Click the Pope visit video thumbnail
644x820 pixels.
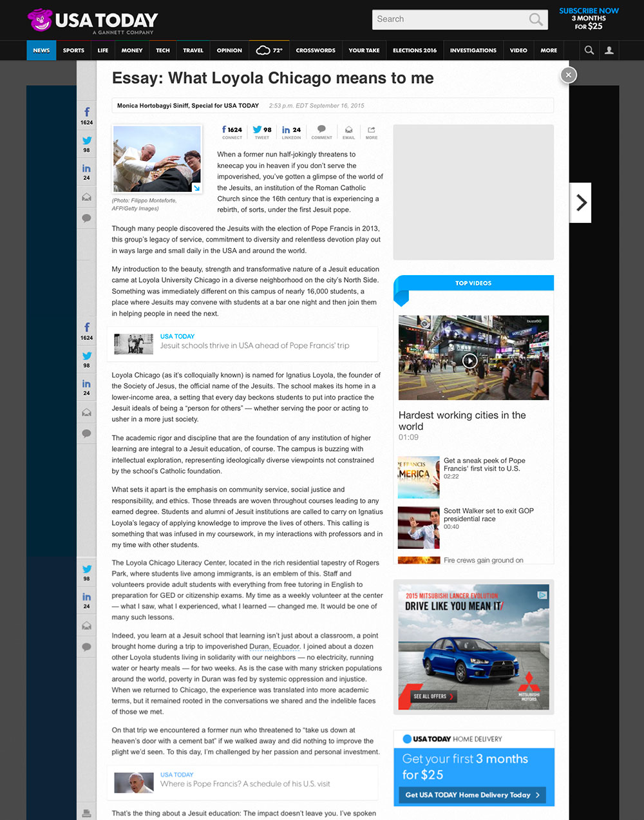coord(419,477)
